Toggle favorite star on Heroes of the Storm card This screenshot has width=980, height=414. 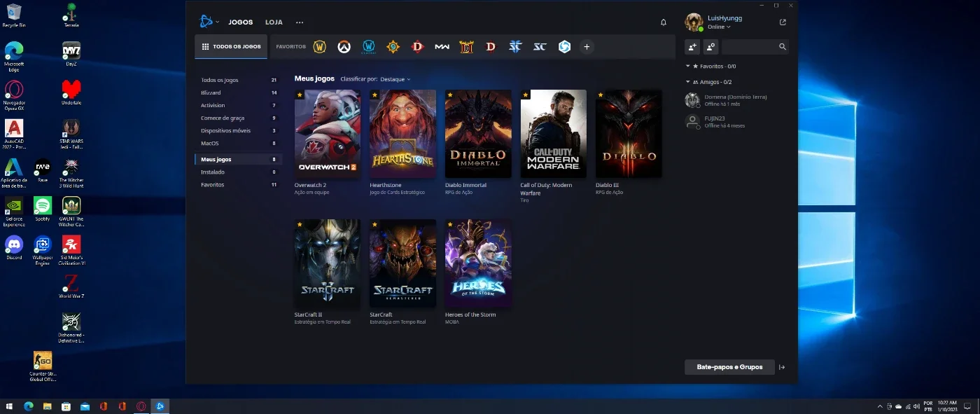[x=450, y=225]
